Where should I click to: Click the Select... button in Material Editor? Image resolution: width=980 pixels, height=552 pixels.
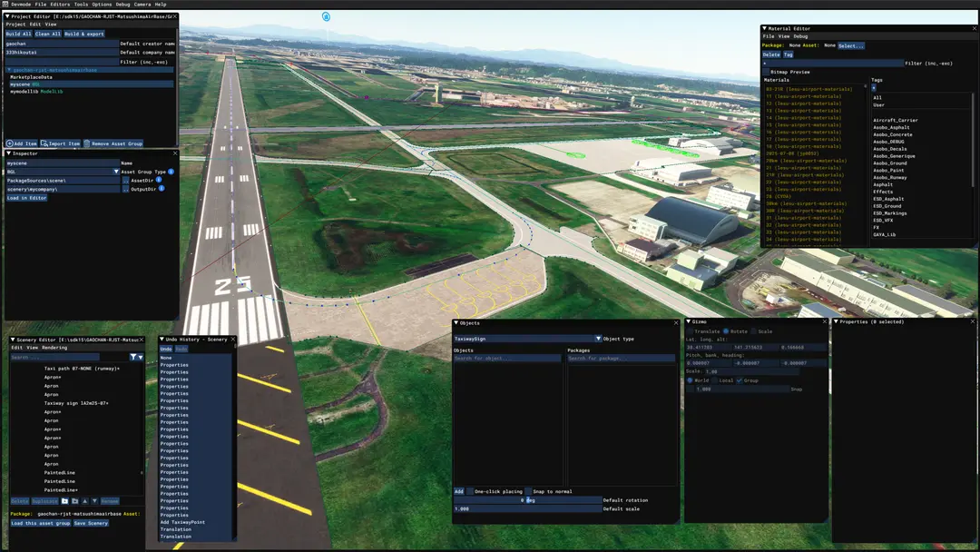850,45
